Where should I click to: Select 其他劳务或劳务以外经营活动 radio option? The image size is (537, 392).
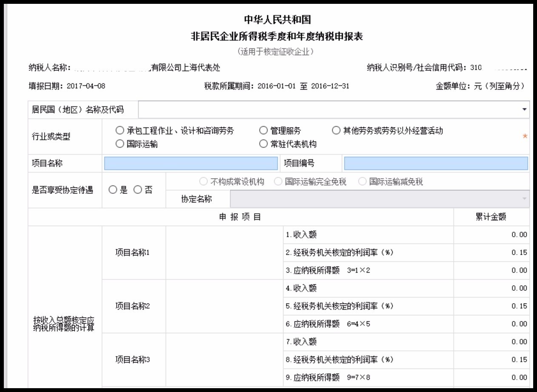(336, 131)
